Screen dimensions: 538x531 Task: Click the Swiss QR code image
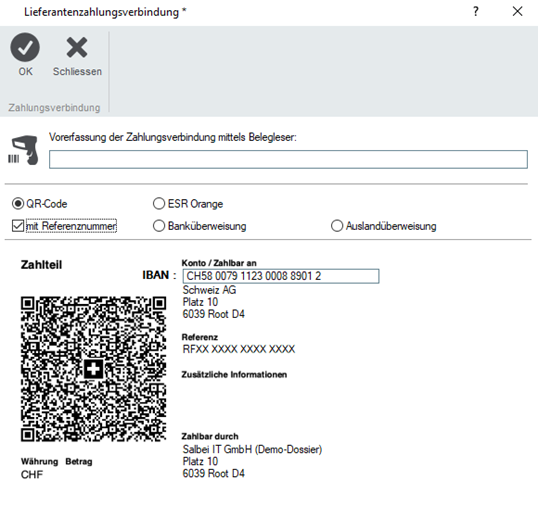[x=93, y=369]
